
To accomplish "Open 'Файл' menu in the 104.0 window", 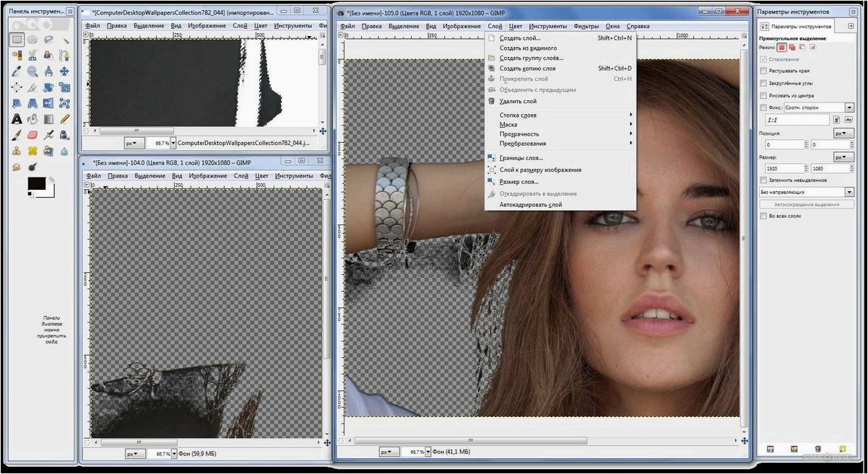I will click(93, 175).
